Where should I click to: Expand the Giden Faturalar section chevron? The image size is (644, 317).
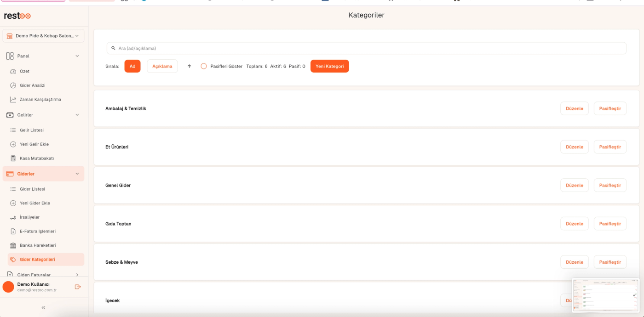[77, 275]
